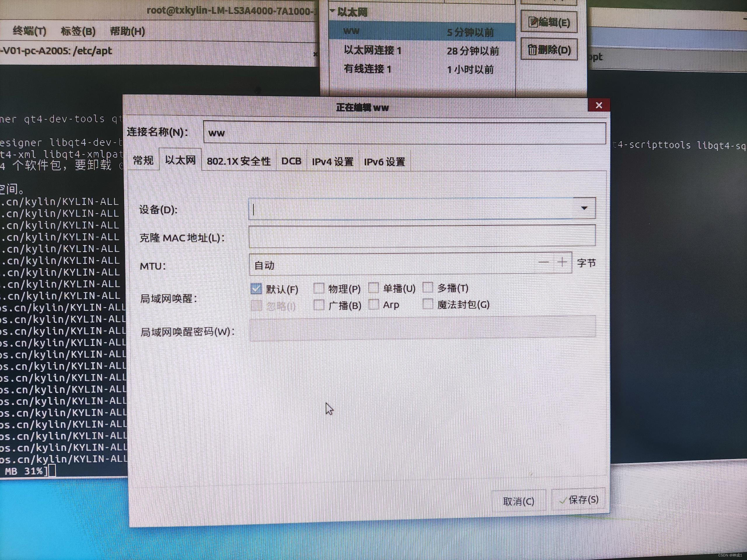The image size is (747, 560).
Task: Click the 保存(S) button
Action: point(579,500)
